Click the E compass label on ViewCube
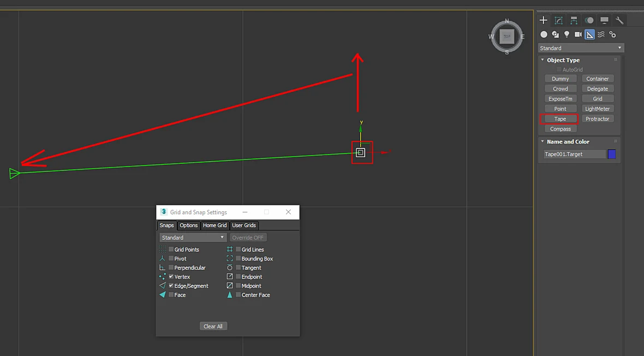 tap(522, 37)
